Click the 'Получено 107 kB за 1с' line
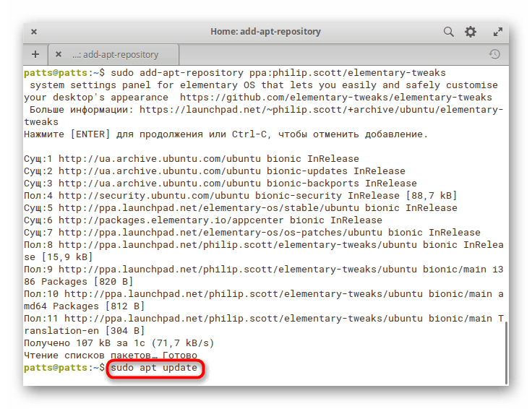 [x=119, y=343]
